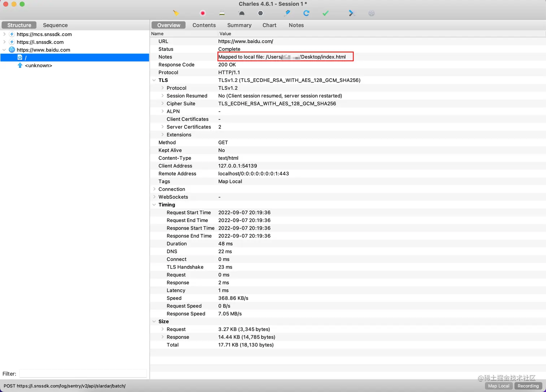
Task: Repeat the selected request
Action: [x=306, y=13]
